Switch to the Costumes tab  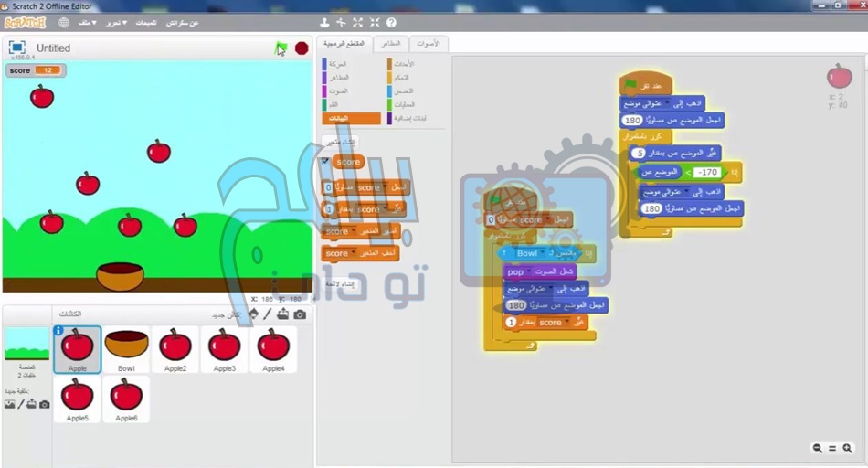(389, 44)
